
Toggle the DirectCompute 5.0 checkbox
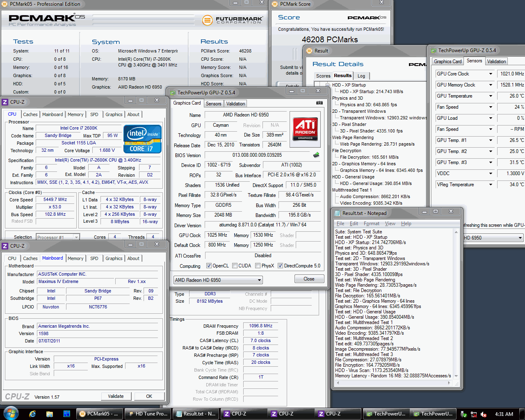pyautogui.click(x=280, y=266)
